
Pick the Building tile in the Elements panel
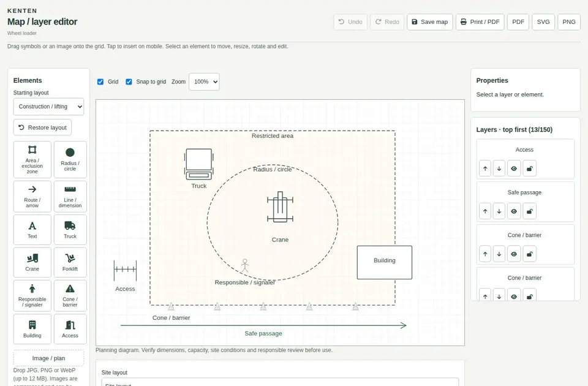coord(32,329)
